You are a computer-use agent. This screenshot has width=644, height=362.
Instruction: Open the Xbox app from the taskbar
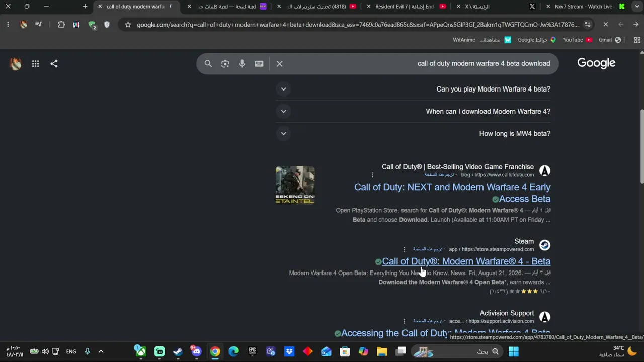(x=140, y=352)
